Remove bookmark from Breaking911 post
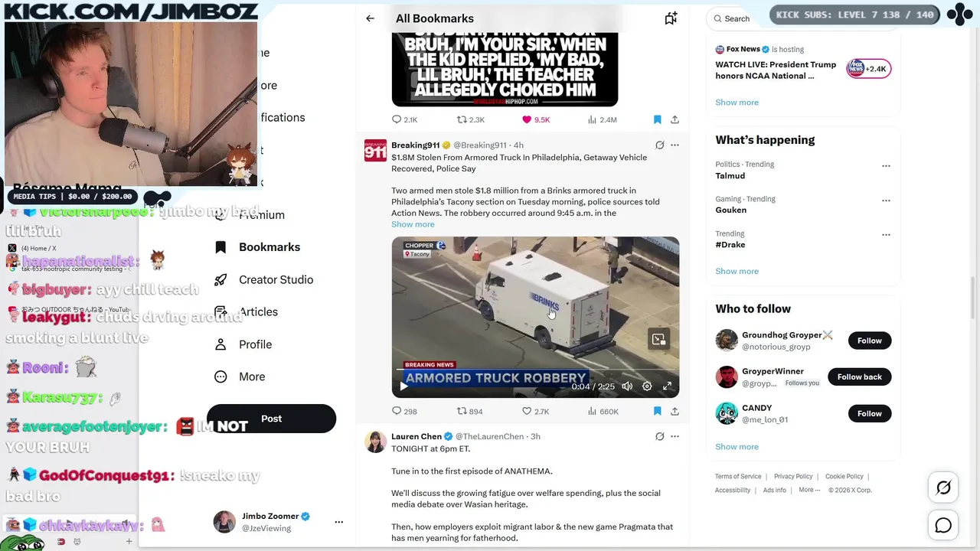This screenshot has height=551, width=980. coord(657,411)
